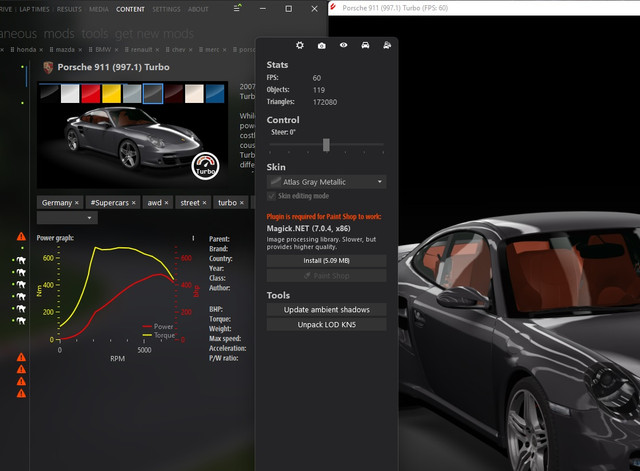Click the fourth car row icon in the car list
The height and width of the screenshot is (471, 640).
(x=20, y=296)
